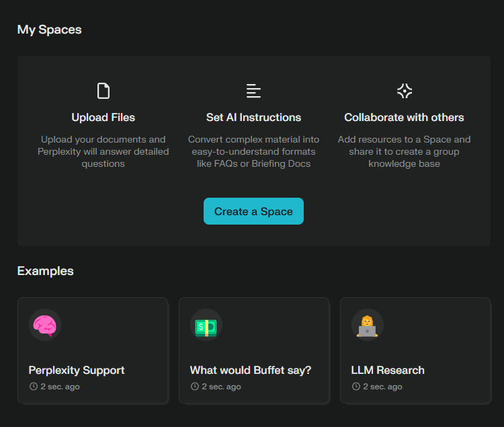Click clock icon under What would Buffet say
The width and height of the screenshot is (504, 427).
pos(195,386)
